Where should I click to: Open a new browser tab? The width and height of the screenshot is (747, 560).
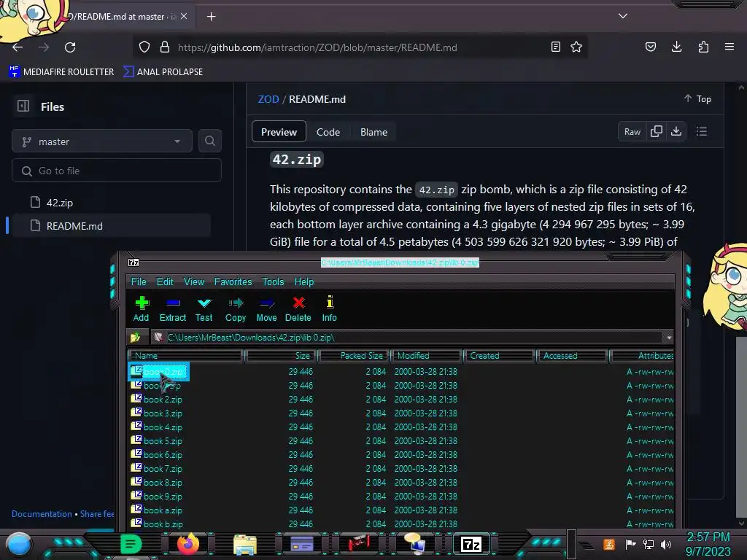(x=211, y=17)
